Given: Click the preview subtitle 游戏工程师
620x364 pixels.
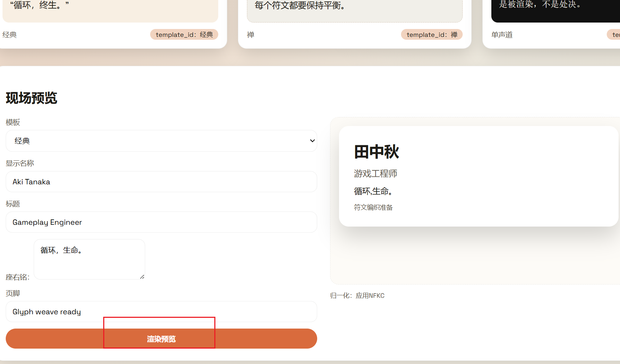Looking at the screenshot, I should [x=376, y=174].
